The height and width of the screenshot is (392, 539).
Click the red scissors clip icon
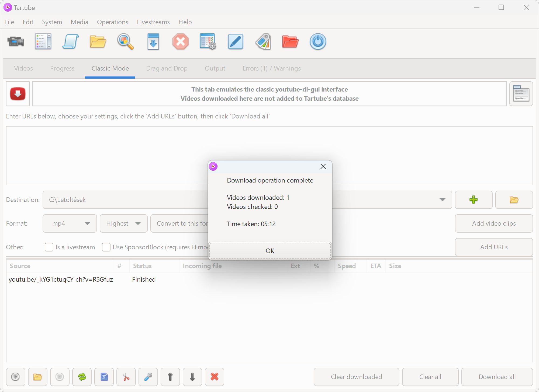(x=126, y=377)
